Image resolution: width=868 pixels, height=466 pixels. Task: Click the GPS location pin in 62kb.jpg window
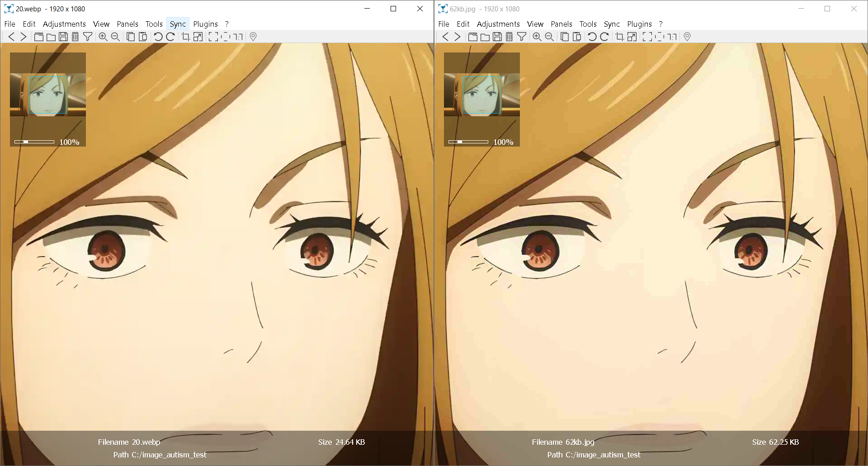coord(687,37)
